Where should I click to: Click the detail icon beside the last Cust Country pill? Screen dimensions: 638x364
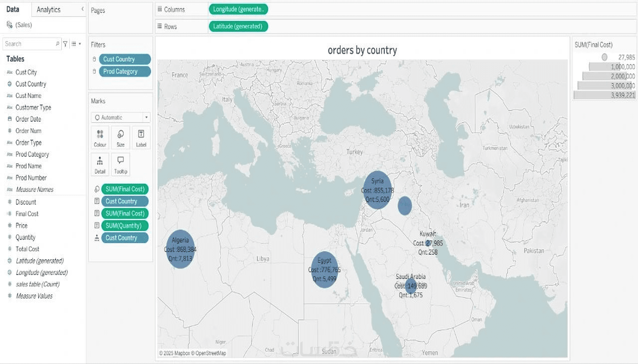pos(97,238)
